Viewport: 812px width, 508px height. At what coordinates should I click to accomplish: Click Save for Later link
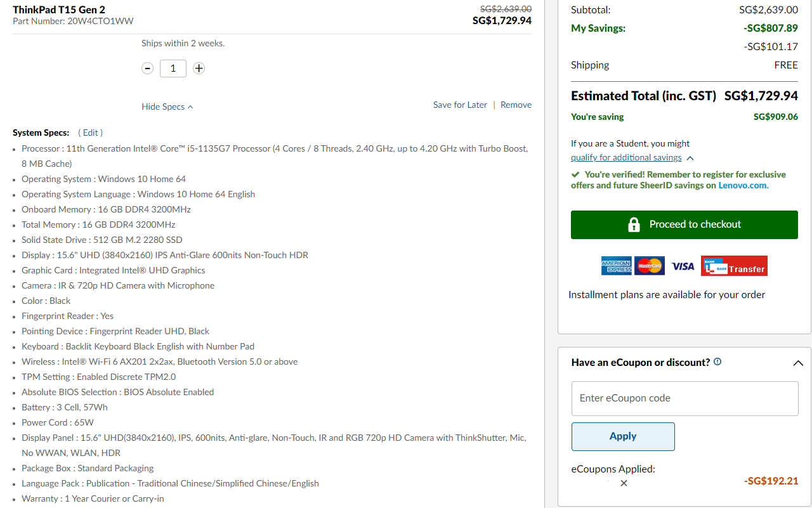(x=460, y=105)
